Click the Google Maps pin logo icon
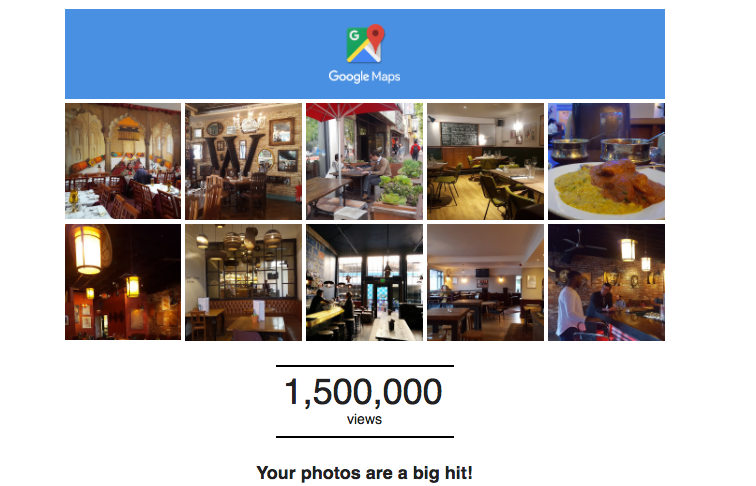 tap(365, 43)
